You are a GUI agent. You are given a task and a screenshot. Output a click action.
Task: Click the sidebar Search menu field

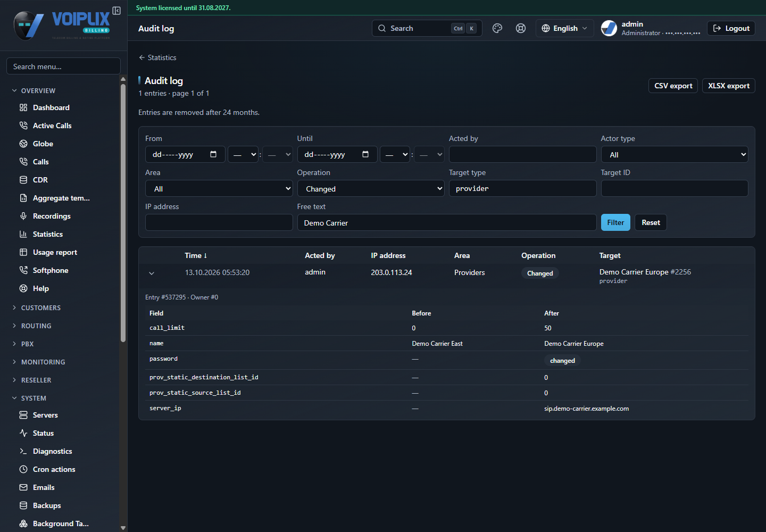[x=63, y=66]
